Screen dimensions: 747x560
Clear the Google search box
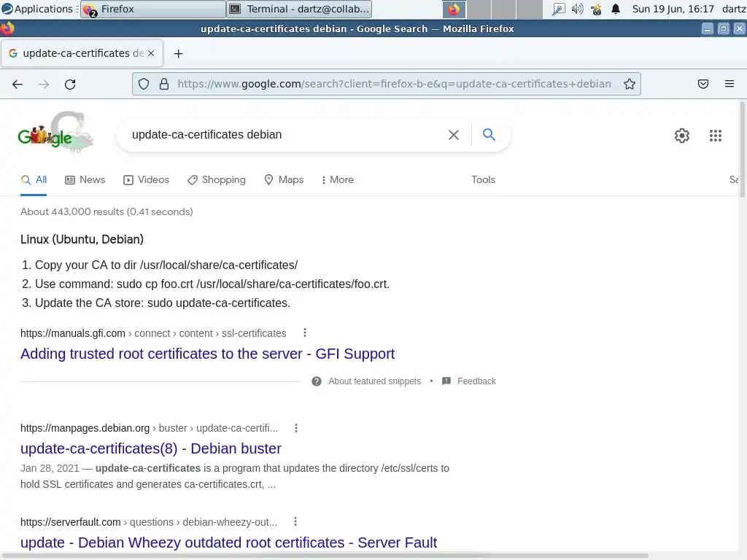click(454, 135)
